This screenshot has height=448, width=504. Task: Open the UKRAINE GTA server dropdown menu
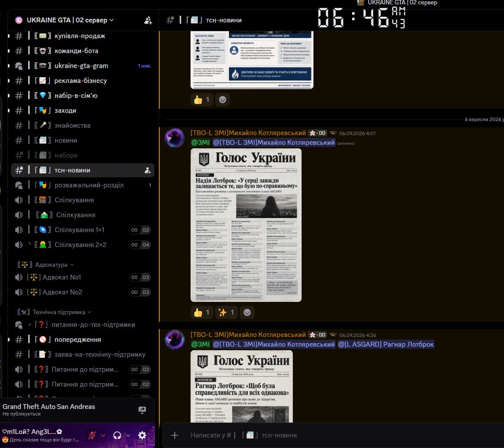pyautogui.click(x=70, y=20)
